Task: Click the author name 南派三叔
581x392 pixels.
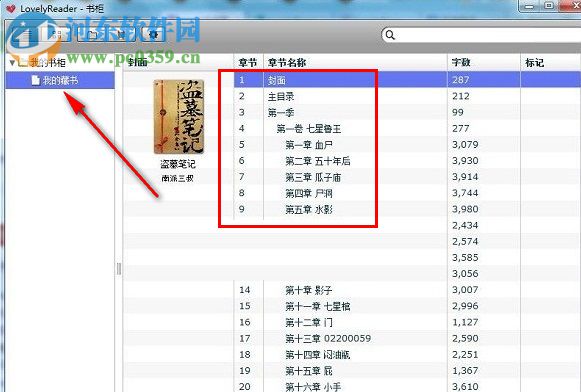Action: tap(177, 178)
